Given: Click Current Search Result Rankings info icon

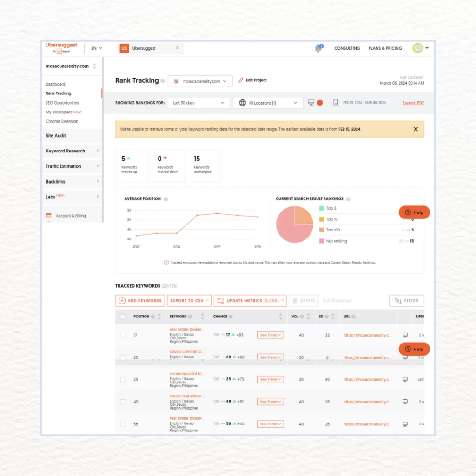Looking at the screenshot, I should tap(348, 199).
